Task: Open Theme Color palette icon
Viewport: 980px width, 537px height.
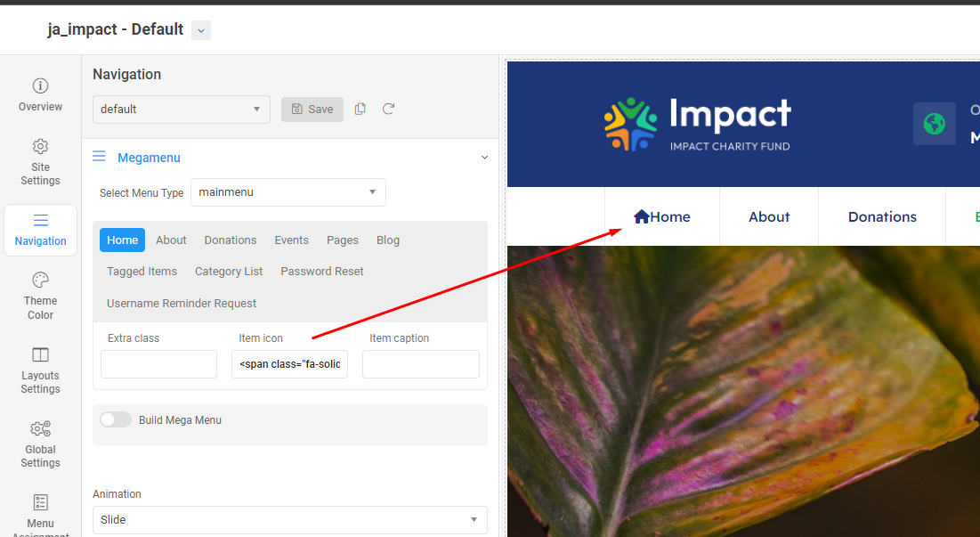Action: (41, 280)
